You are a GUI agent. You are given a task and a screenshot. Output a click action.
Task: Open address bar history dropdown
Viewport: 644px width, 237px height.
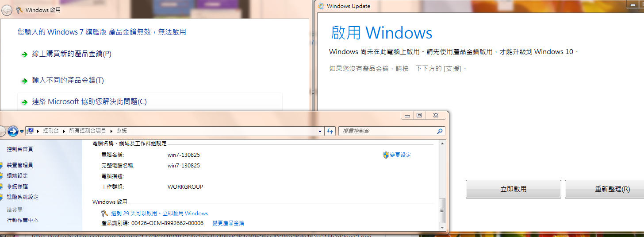[x=320, y=132]
